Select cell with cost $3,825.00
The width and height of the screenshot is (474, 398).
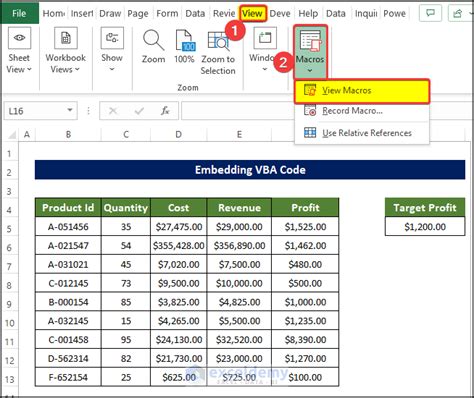click(179, 302)
